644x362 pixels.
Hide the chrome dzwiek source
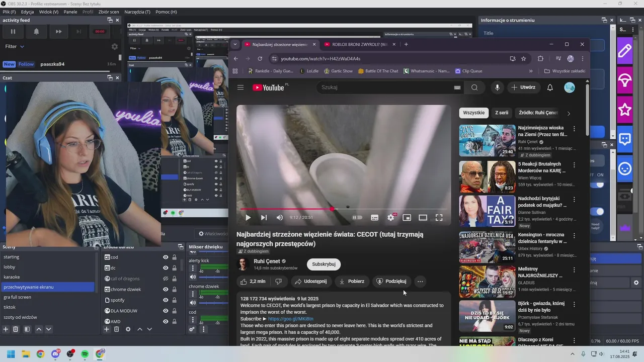click(166, 290)
